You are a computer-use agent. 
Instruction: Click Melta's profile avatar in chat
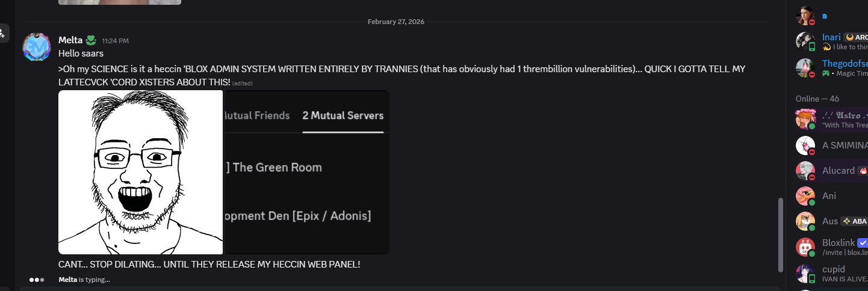[36, 47]
